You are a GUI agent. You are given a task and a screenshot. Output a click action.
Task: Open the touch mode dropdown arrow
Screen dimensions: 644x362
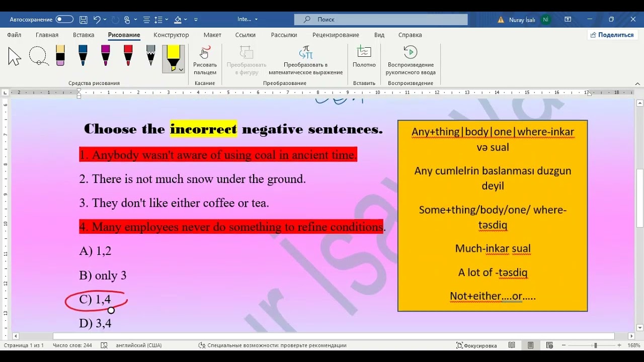point(135,20)
